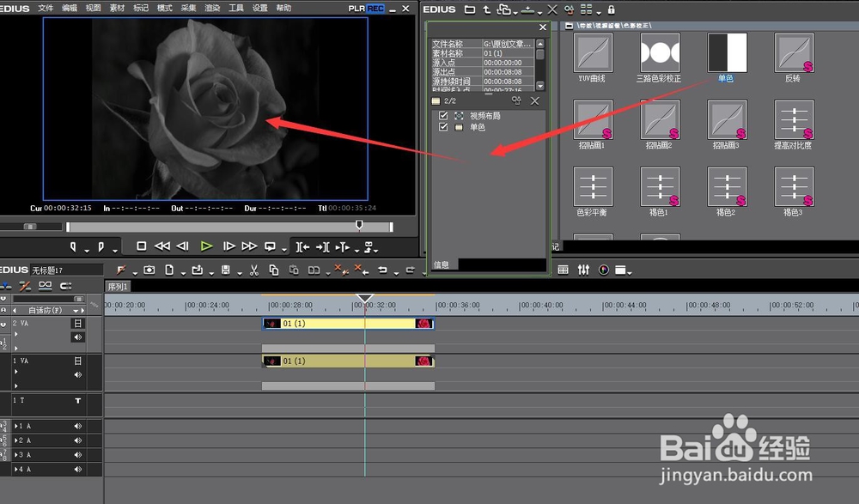The height and width of the screenshot is (504, 859).
Task: Toggle video channel of 2 VA track
Action: (78, 324)
